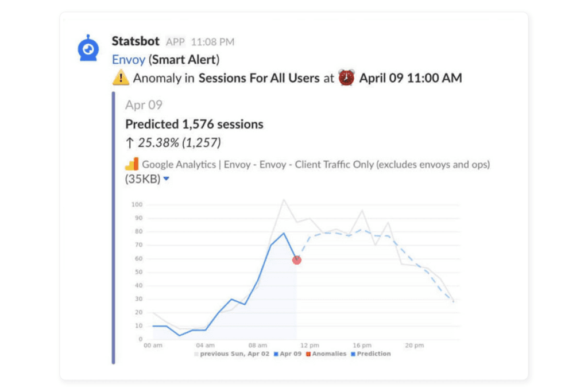Click the alarm clock emoji icon
The width and height of the screenshot is (588, 392).
[x=345, y=77]
